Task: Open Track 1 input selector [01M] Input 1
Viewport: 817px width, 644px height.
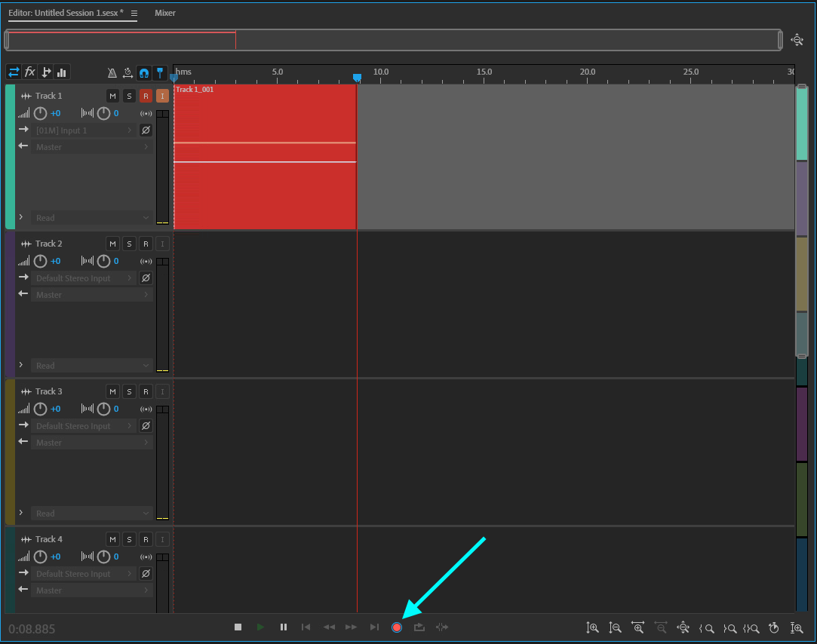Action: pos(84,130)
